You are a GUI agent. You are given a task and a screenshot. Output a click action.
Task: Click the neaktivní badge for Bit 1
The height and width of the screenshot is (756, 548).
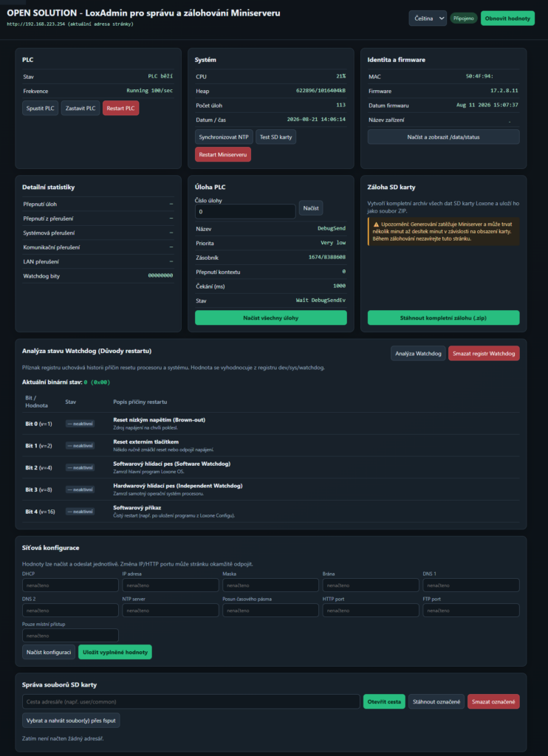pyautogui.click(x=80, y=445)
